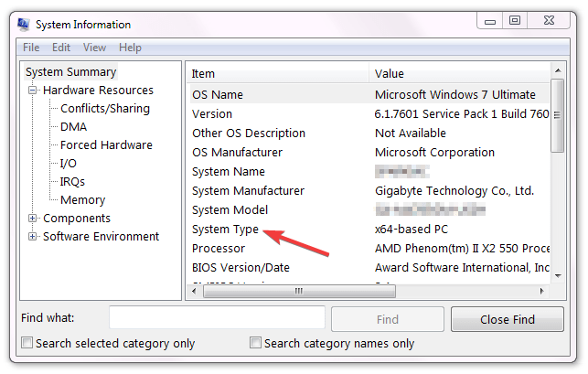Select the IRQs tree item
Viewport: 588px width, 374px height.
[72, 182]
